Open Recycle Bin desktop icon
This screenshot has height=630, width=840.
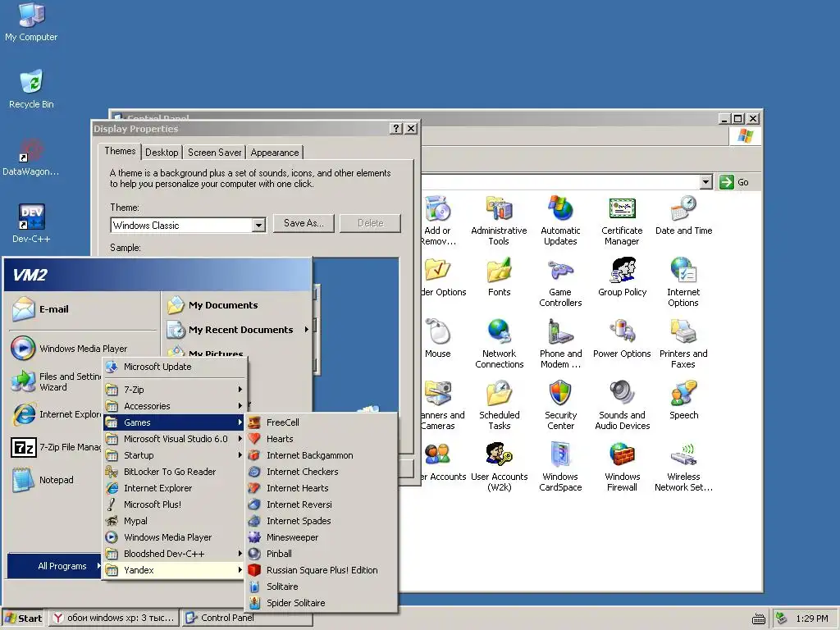coord(31,89)
